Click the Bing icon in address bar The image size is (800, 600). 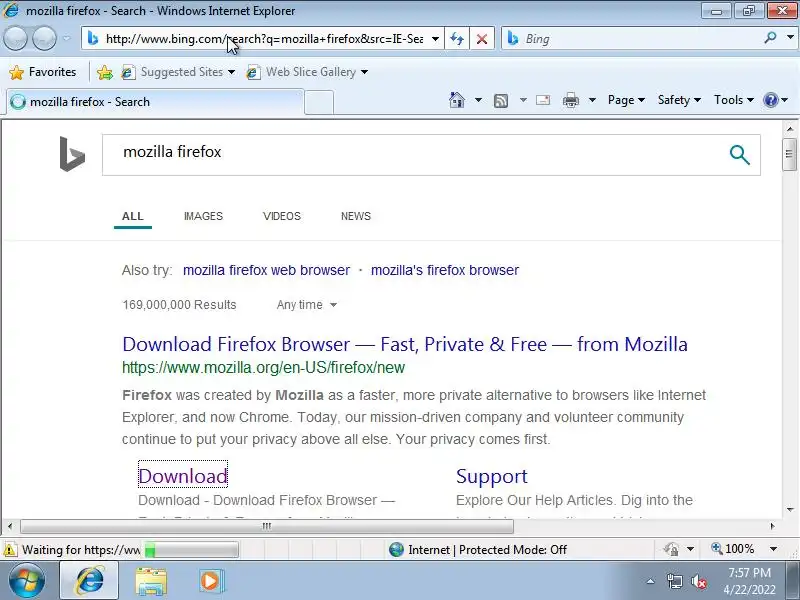[x=93, y=38]
